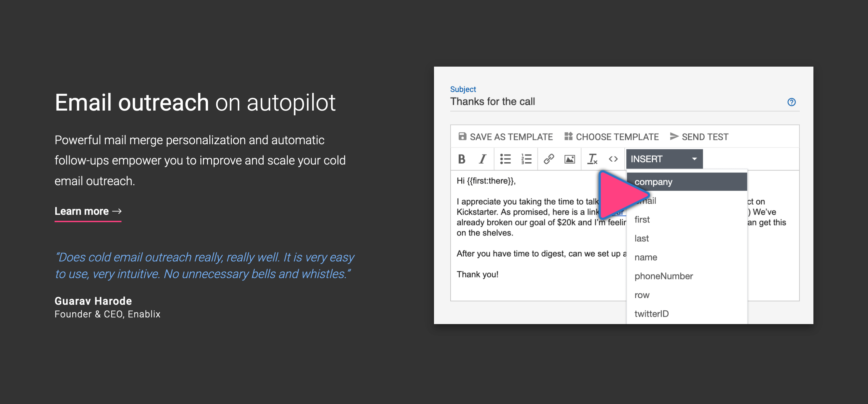Screen dimensions: 868x404
Task: Select company from insert menu
Action: click(x=687, y=182)
